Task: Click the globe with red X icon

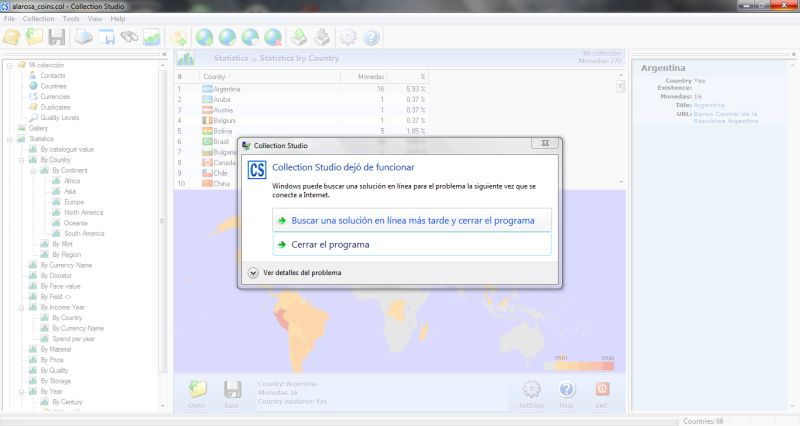Action: [x=273, y=37]
